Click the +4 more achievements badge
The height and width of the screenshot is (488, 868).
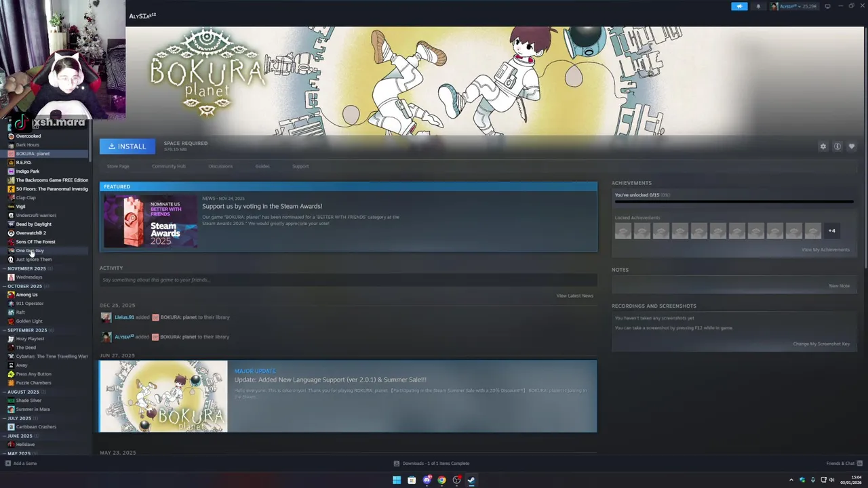point(832,231)
